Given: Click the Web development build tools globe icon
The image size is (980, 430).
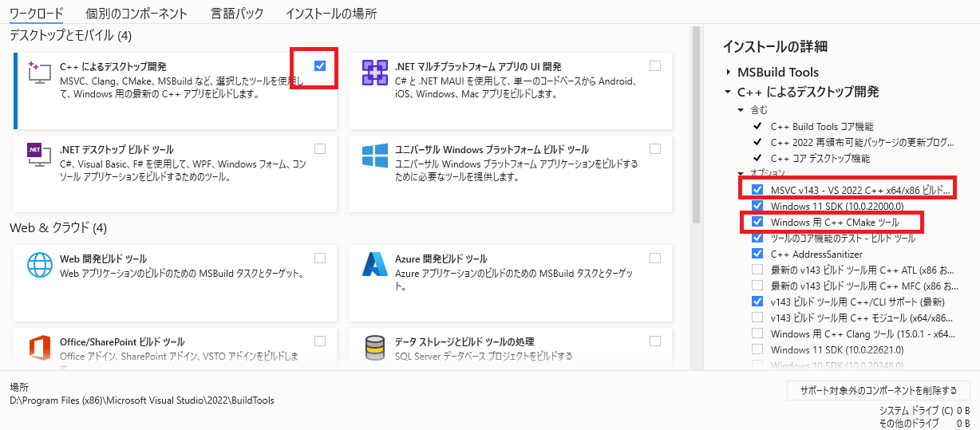Looking at the screenshot, I should (38, 265).
